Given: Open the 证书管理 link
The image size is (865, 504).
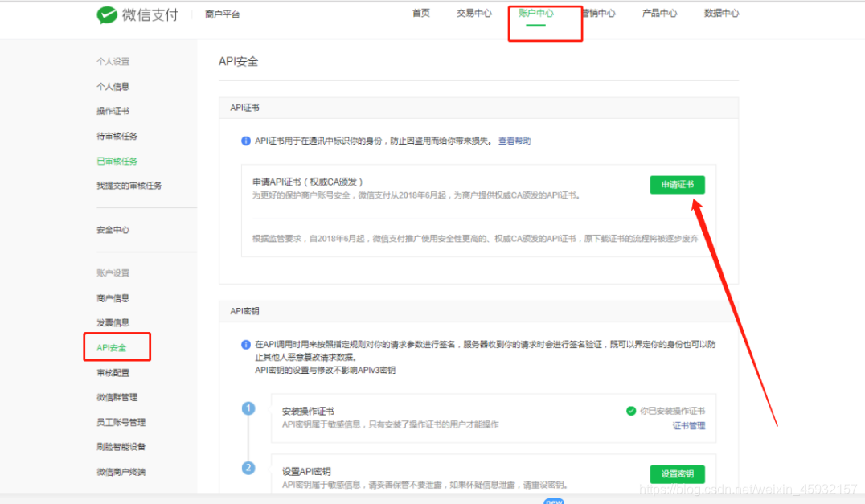Looking at the screenshot, I should [688, 426].
